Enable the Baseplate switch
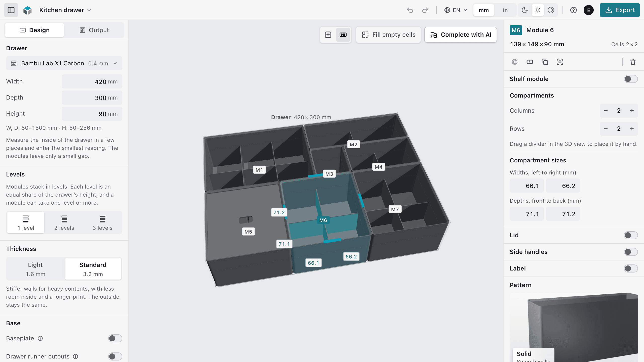 pos(115,338)
